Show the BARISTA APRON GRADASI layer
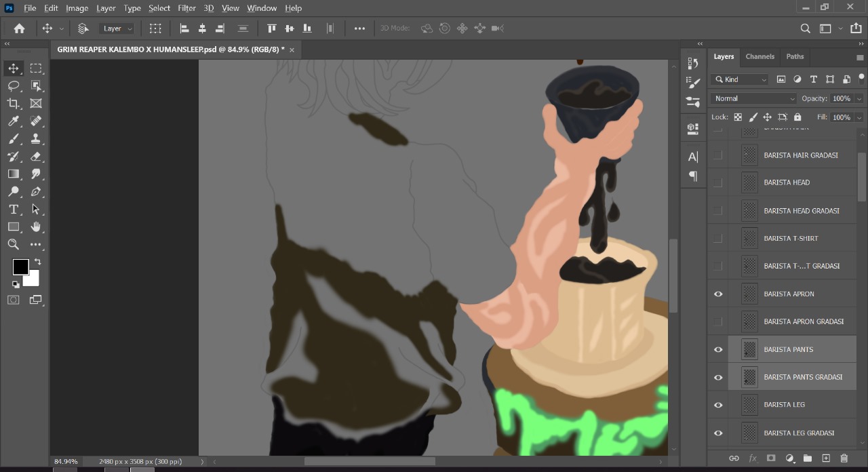The height and width of the screenshot is (472, 868). coord(718,321)
